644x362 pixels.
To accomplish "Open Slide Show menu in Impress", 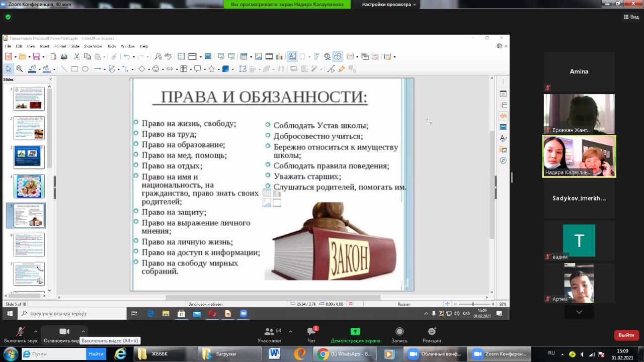I will (93, 46).
